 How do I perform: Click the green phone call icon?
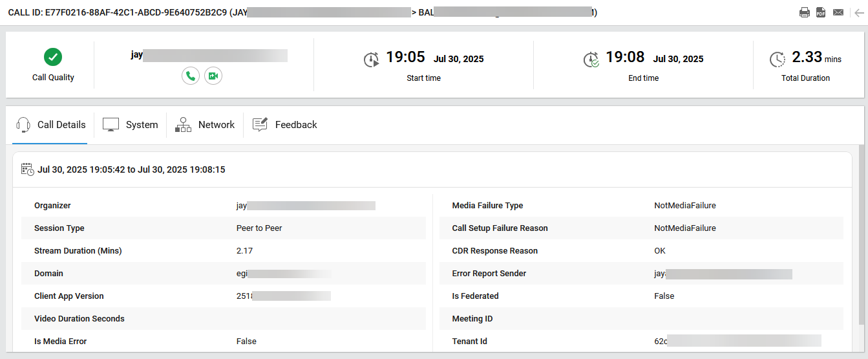(x=190, y=76)
